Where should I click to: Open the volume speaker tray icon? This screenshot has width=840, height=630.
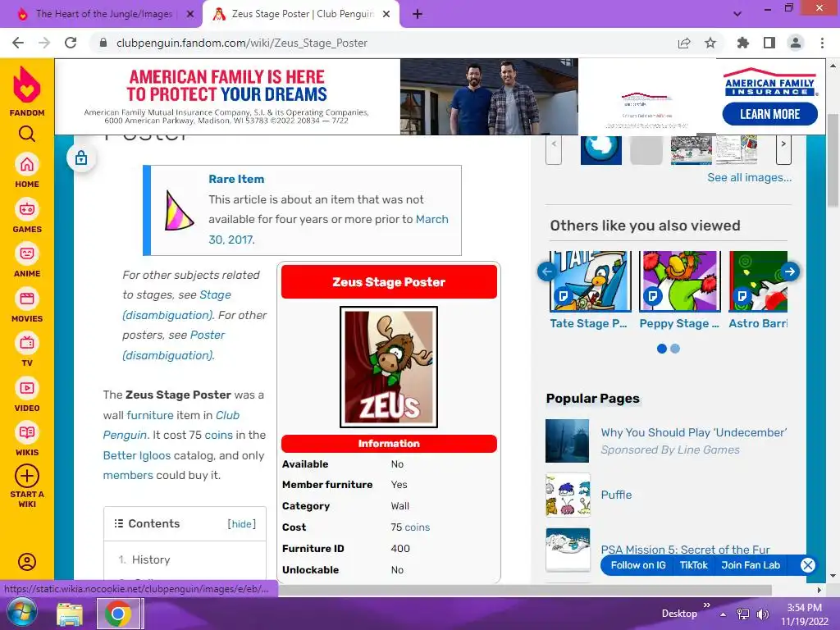[x=762, y=614]
